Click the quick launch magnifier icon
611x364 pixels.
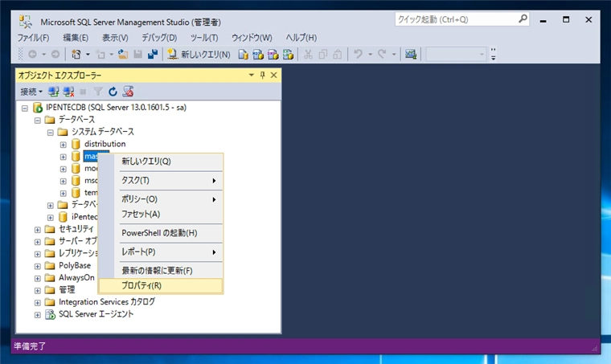(x=523, y=18)
